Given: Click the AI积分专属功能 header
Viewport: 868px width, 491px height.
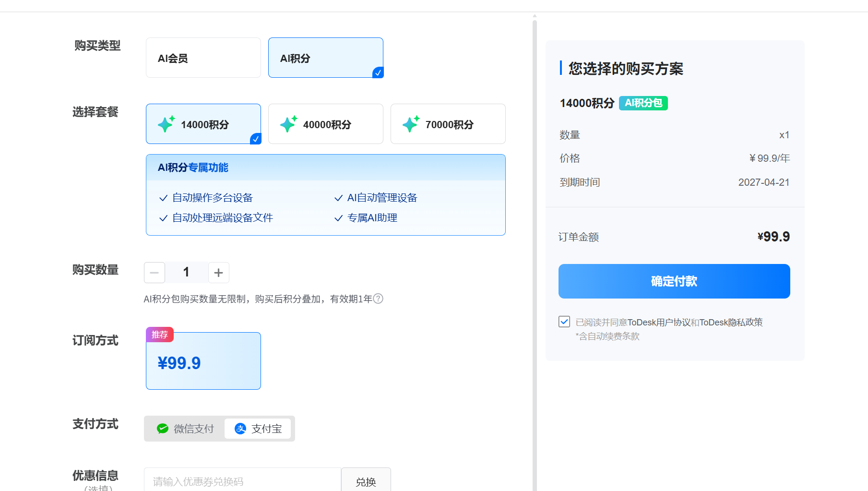Looking at the screenshot, I should pos(193,168).
